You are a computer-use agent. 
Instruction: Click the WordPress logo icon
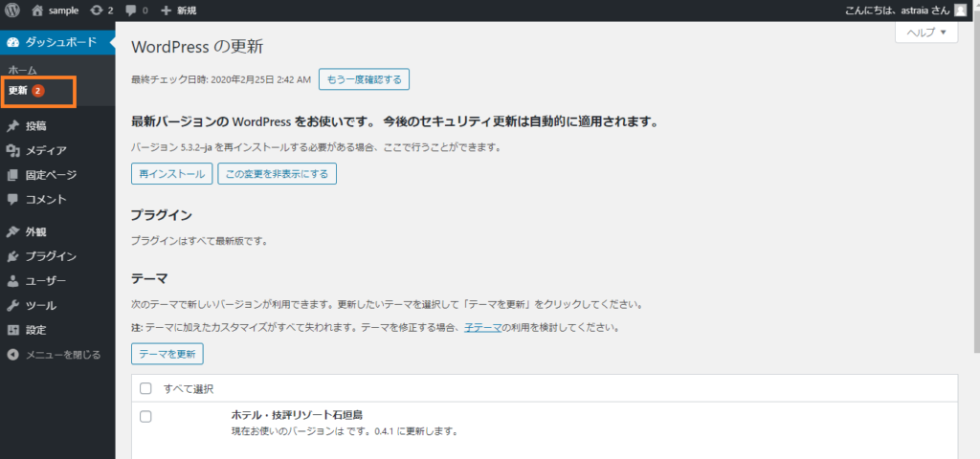point(14,11)
